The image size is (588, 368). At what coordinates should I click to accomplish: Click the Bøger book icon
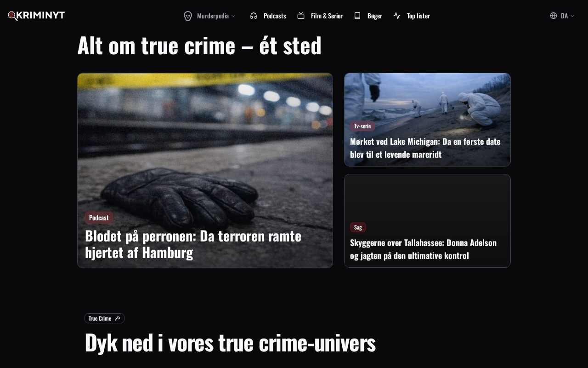point(357,16)
